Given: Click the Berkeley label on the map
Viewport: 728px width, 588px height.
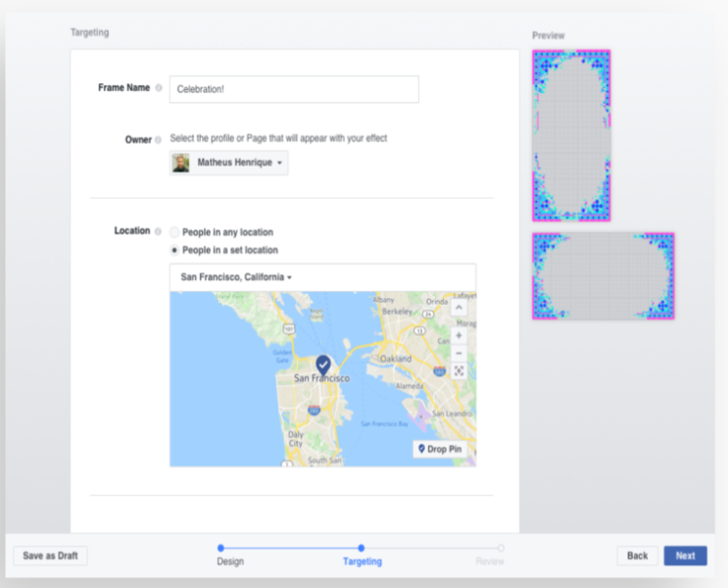Looking at the screenshot, I should pos(397,312).
